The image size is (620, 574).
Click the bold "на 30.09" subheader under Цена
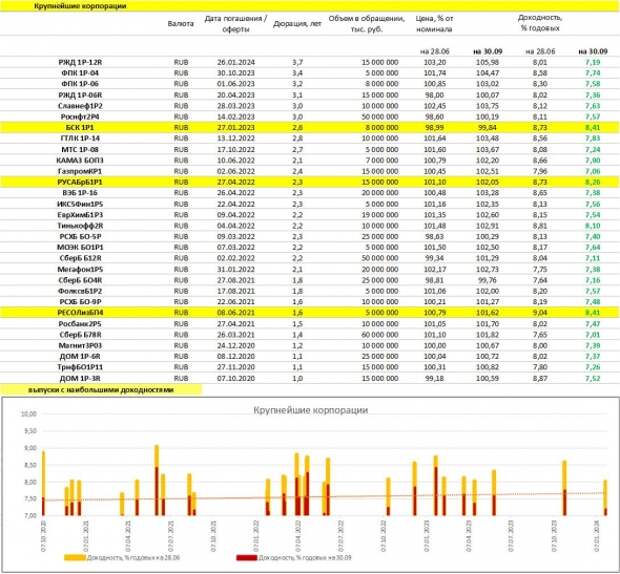click(x=488, y=51)
